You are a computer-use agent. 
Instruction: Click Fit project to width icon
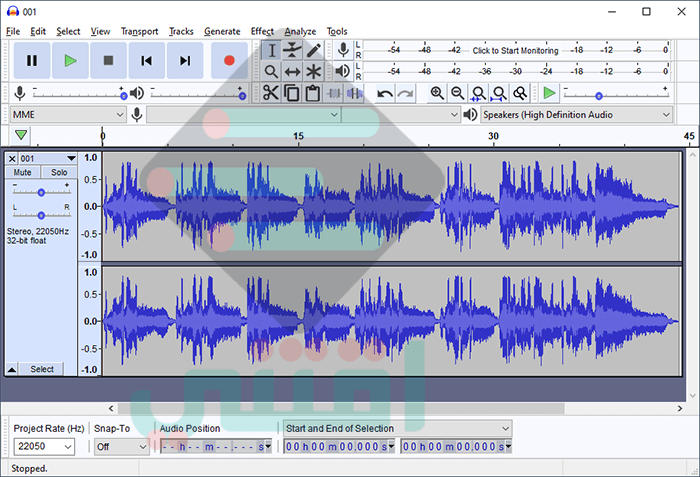pyautogui.click(x=499, y=93)
